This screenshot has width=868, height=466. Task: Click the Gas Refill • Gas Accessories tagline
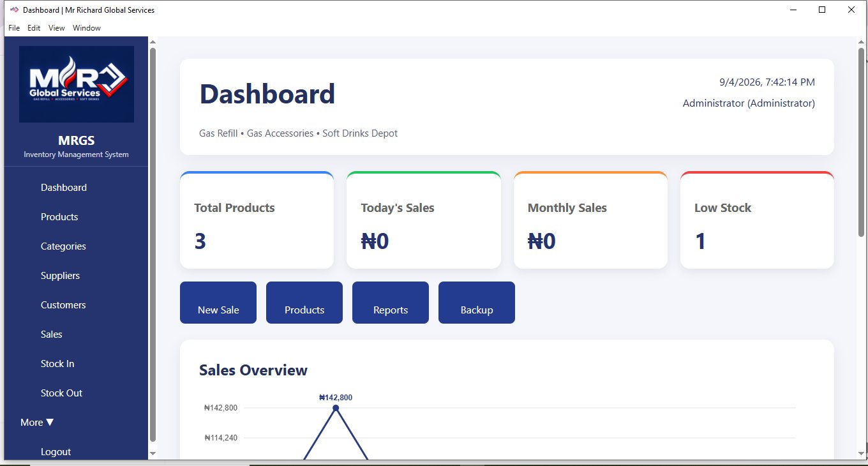pos(299,133)
